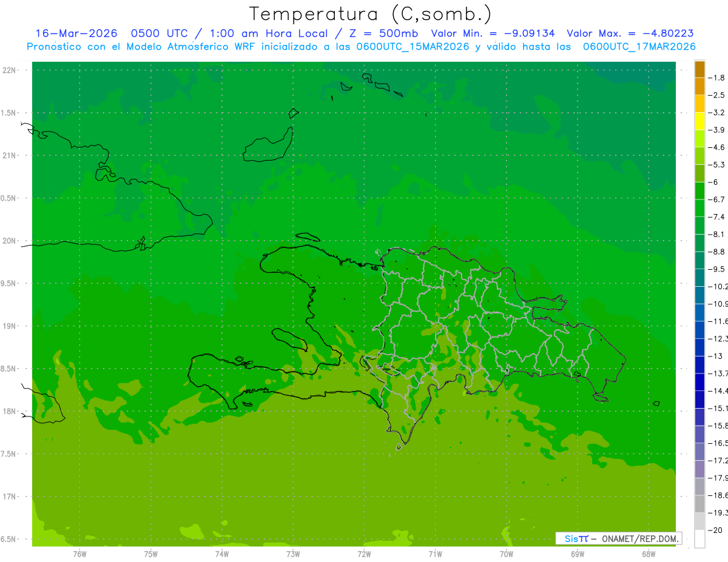Click the "21N" latitude label
The image size is (728, 562).
10,155
